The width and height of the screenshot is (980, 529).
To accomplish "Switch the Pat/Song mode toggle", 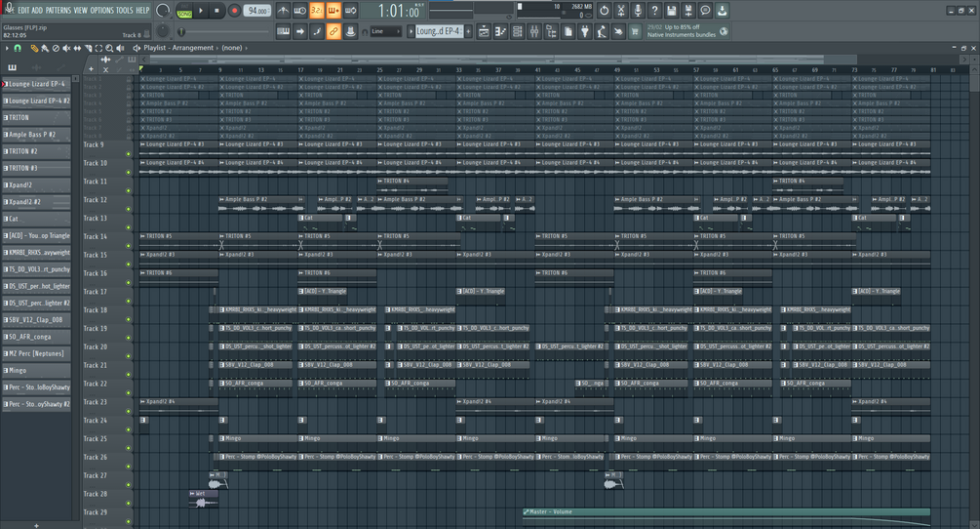I will click(x=184, y=11).
